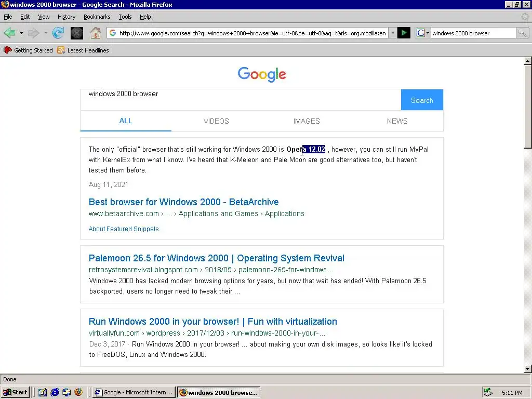Image resolution: width=532 pixels, height=399 pixels.
Task: Switch to the IMAGES tab
Action: click(x=307, y=121)
